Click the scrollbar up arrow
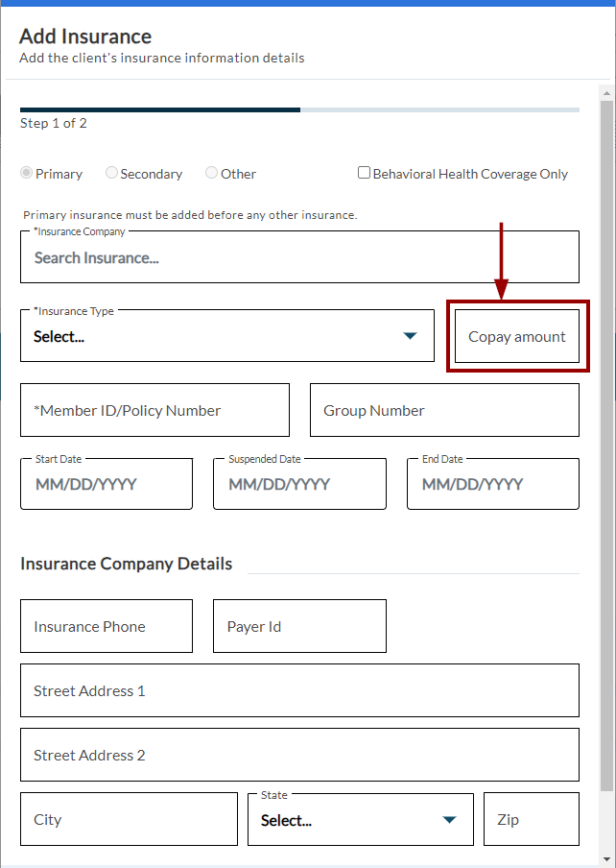616x868 pixels. click(606, 93)
